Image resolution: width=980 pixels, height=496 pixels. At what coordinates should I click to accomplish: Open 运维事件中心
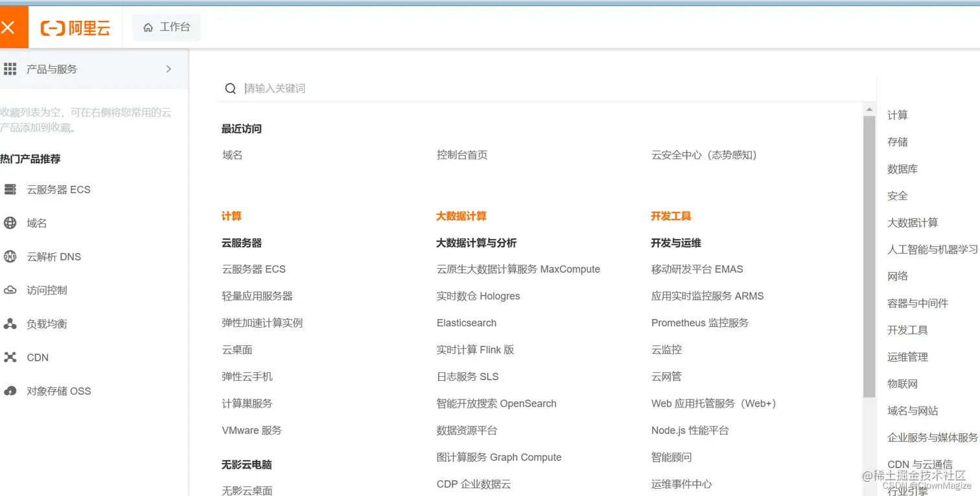(x=681, y=484)
